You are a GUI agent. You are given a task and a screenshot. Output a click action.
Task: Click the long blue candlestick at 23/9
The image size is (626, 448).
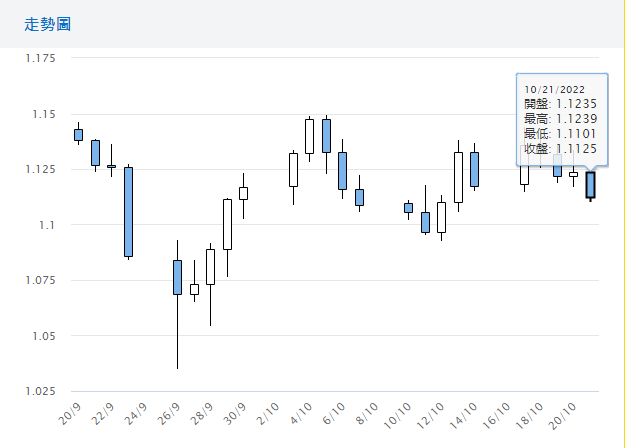(x=128, y=212)
